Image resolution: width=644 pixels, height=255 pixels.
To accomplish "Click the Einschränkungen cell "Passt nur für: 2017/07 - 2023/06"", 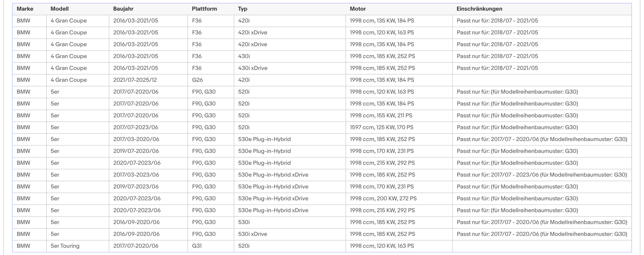I will (x=542, y=175).
